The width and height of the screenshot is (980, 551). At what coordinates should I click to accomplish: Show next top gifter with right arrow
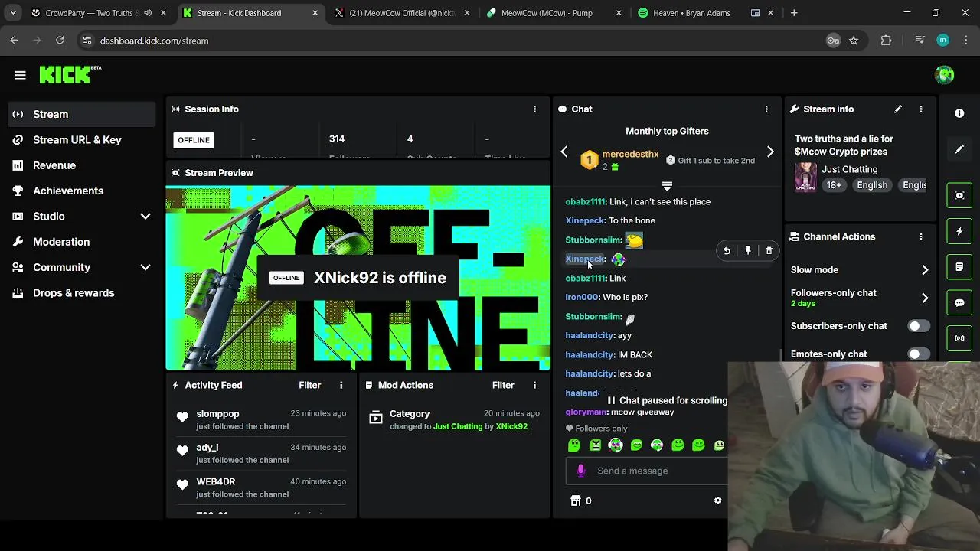[770, 152]
